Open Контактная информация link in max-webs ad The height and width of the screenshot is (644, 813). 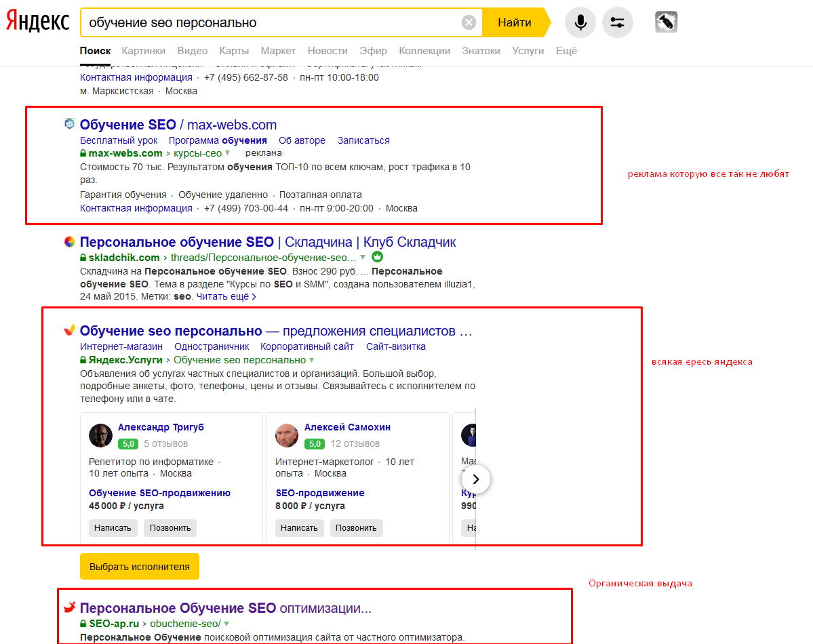tap(136, 208)
